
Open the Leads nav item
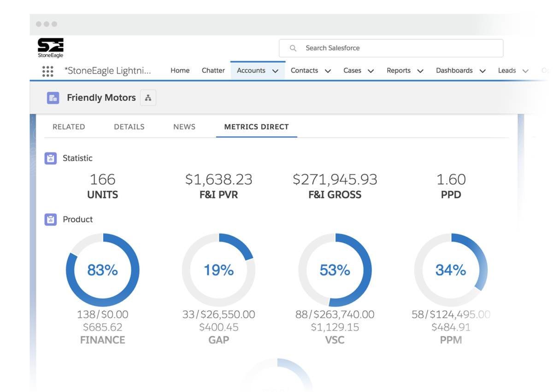[x=507, y=70]
